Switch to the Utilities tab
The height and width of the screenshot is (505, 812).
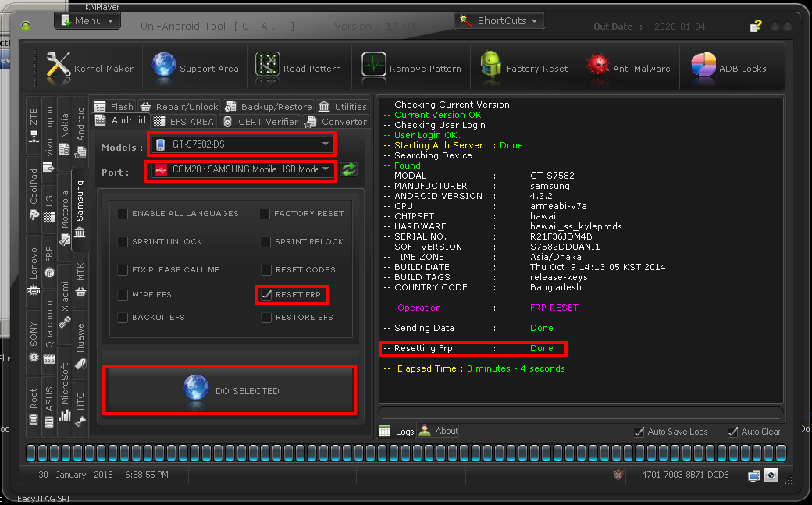(342, 107)
